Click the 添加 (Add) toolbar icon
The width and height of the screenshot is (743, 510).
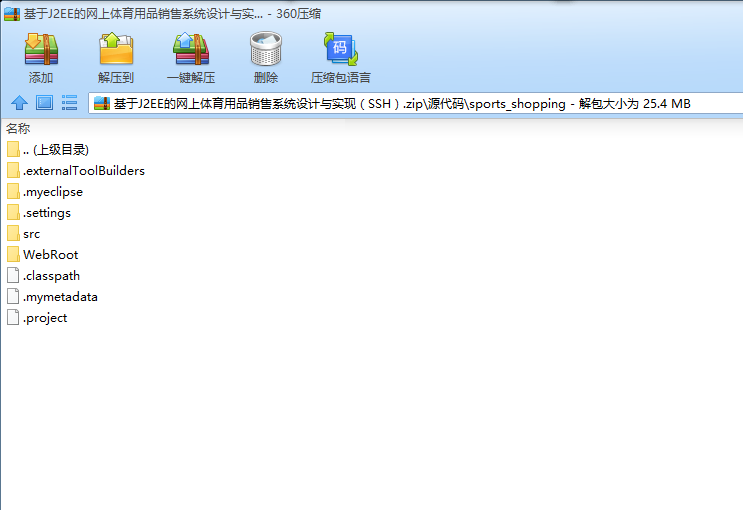(41, 49)
